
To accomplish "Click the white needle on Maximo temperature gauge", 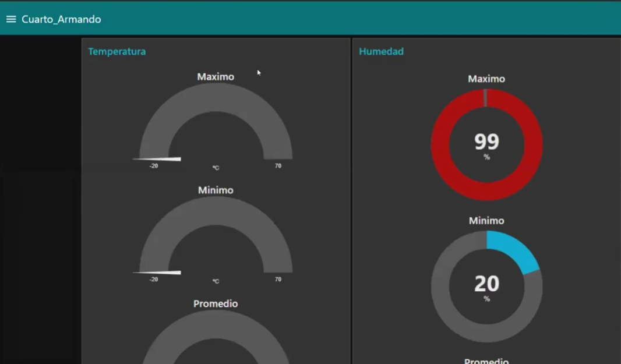I will pyautogui.click(x=157, y=159).
